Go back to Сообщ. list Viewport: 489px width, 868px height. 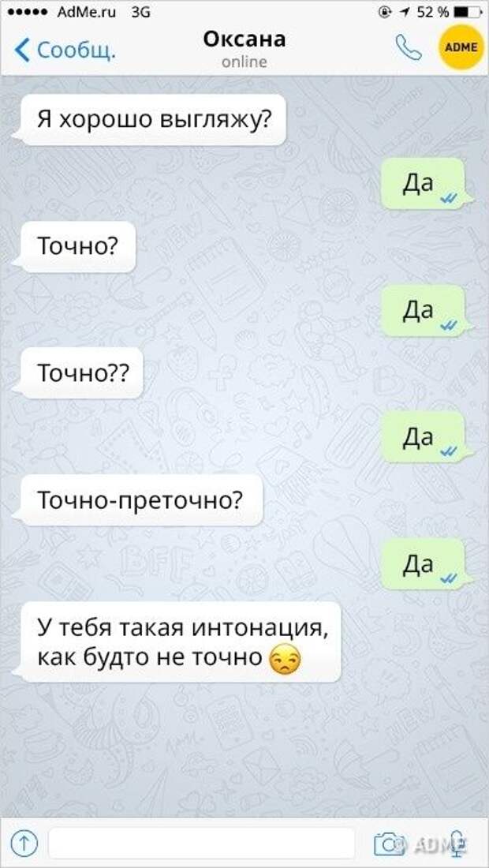click(65, 50)
